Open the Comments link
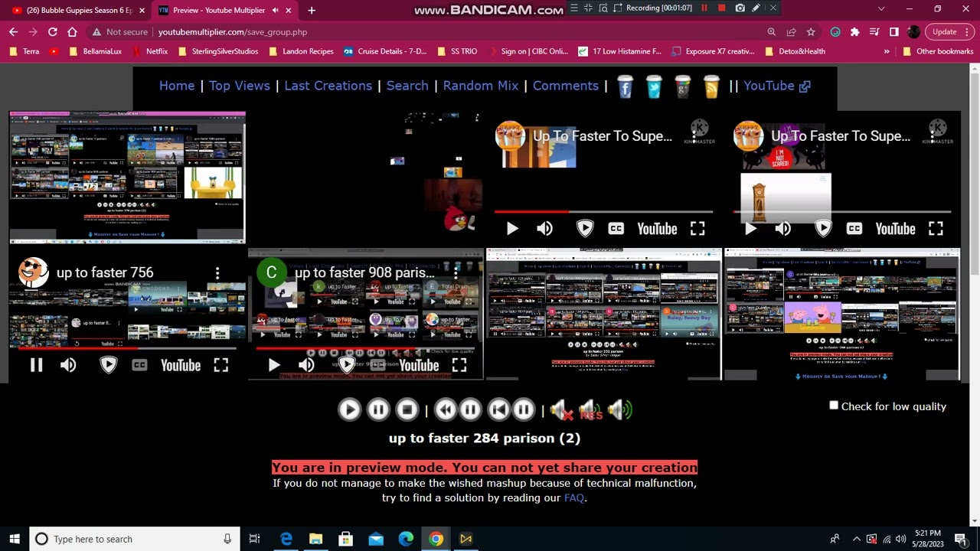The height and width of the screenshot is (551, 980). click(x=566, y=86)
